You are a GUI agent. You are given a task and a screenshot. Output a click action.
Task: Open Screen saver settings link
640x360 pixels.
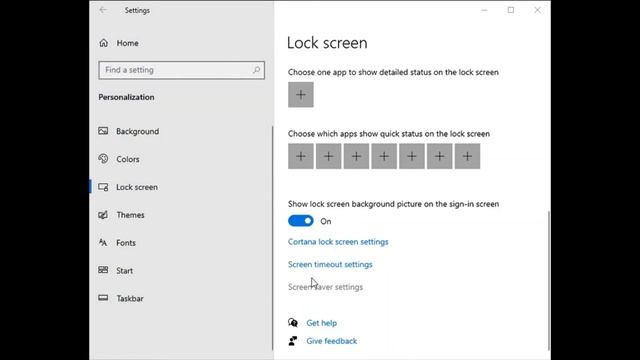coord(325,287)
